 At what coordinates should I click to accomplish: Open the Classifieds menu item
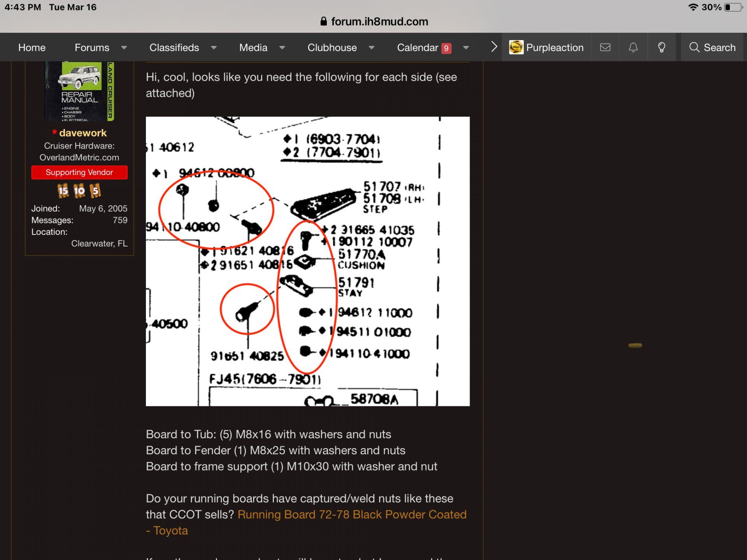coord(174,47)
